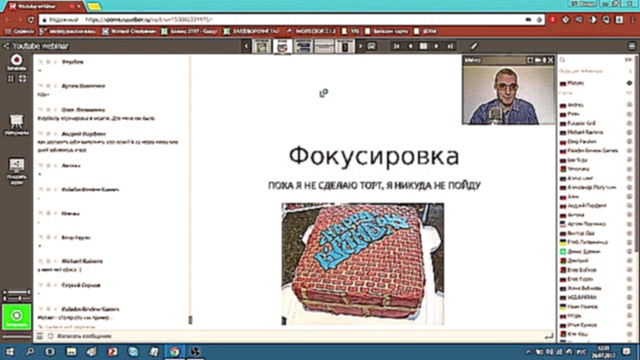Select the third slide thumbnail in the strip

pyautogui.click(x=303, y=46)
